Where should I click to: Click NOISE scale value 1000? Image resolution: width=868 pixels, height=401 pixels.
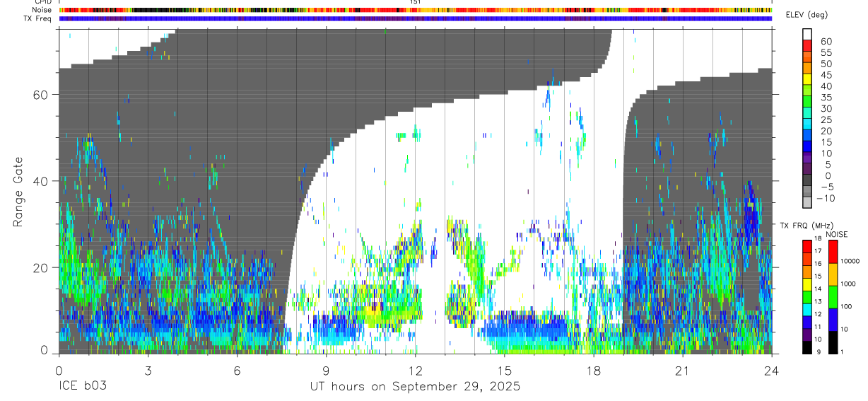coord(849,284)
